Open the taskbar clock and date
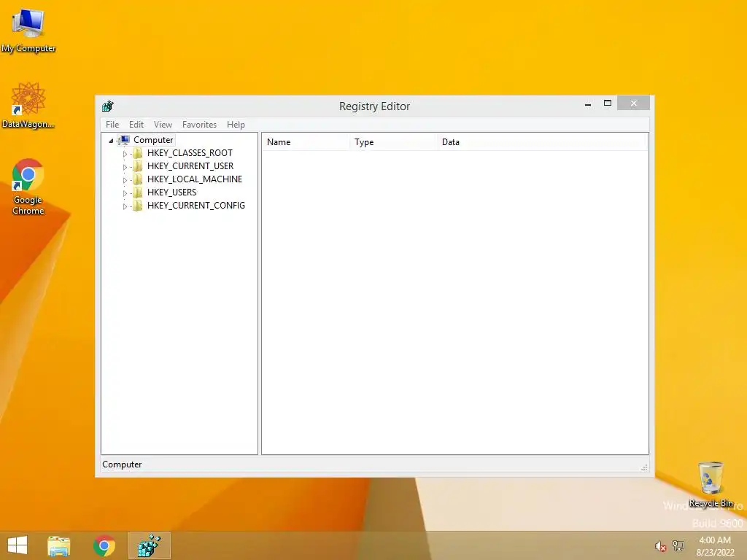 tap(715, 546)
